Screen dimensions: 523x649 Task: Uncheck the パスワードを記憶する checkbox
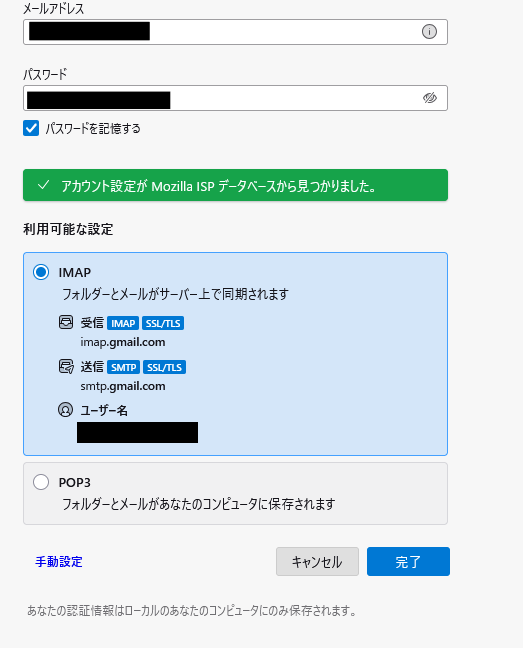click(31, 128)
